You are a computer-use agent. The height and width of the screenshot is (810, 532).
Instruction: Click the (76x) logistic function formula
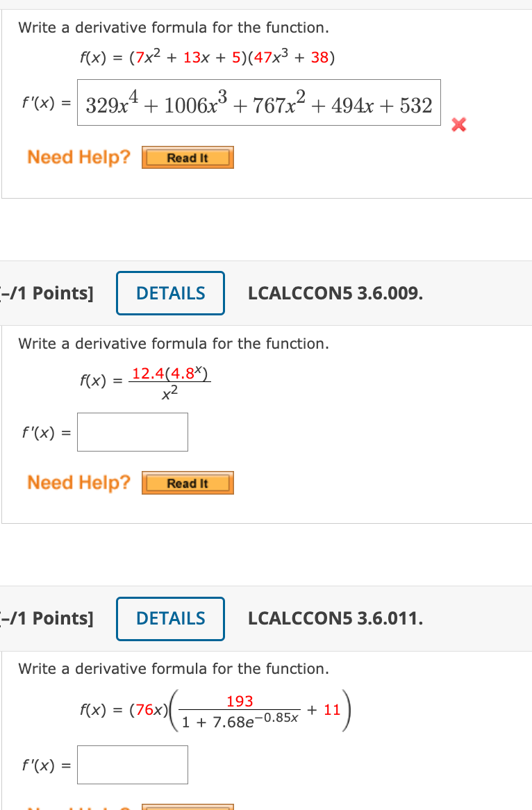pos(215,710)
